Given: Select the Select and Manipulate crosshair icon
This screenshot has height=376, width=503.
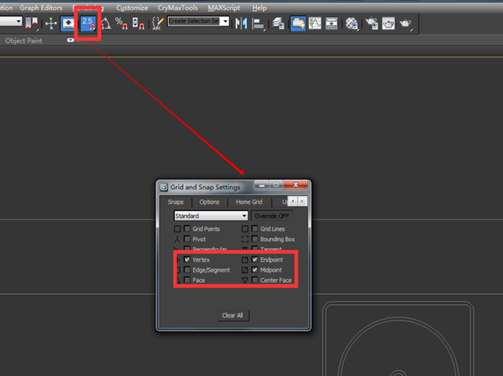Looking at the screenshot, I should [x=51, y=23].
